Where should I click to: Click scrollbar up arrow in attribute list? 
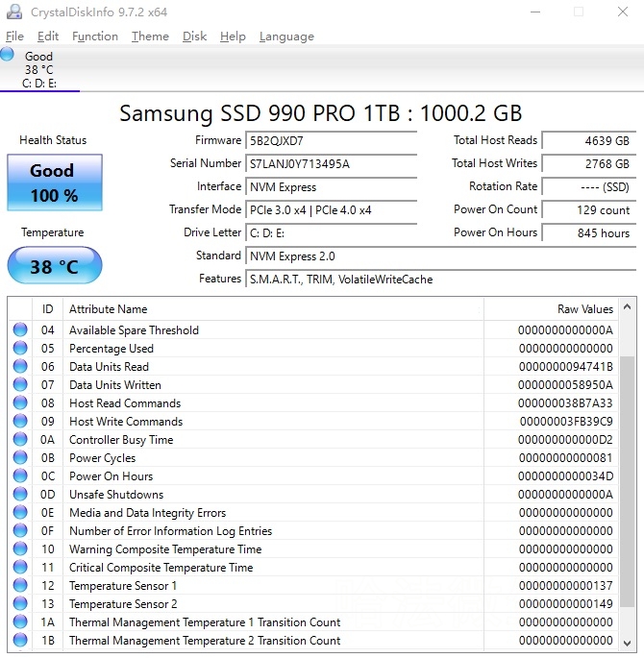point(627,308)
